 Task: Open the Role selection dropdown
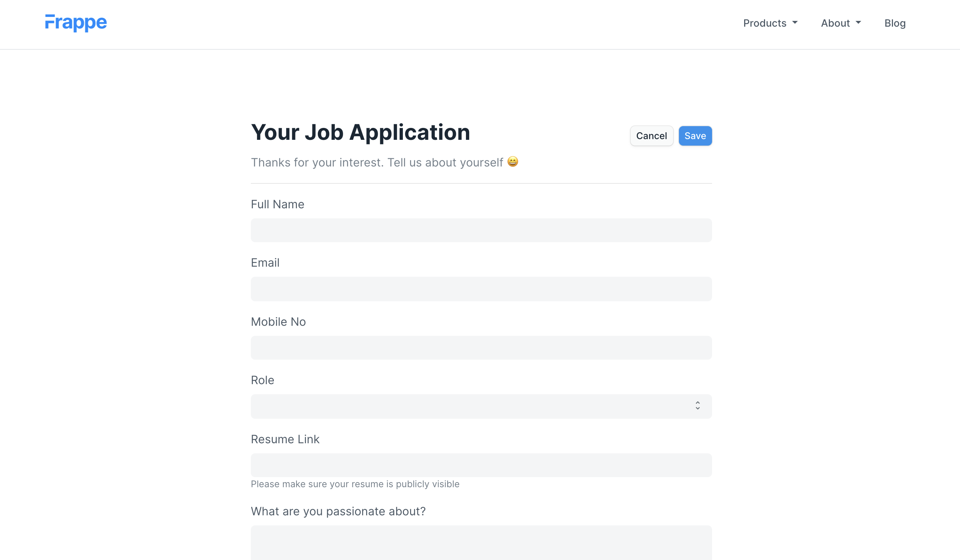(x=481, y=406)
